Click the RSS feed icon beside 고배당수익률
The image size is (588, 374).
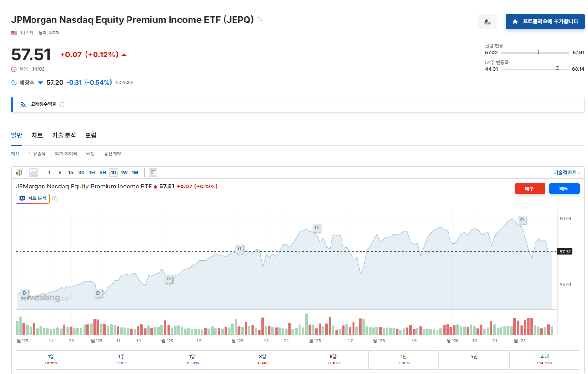(x=23, y=104)
